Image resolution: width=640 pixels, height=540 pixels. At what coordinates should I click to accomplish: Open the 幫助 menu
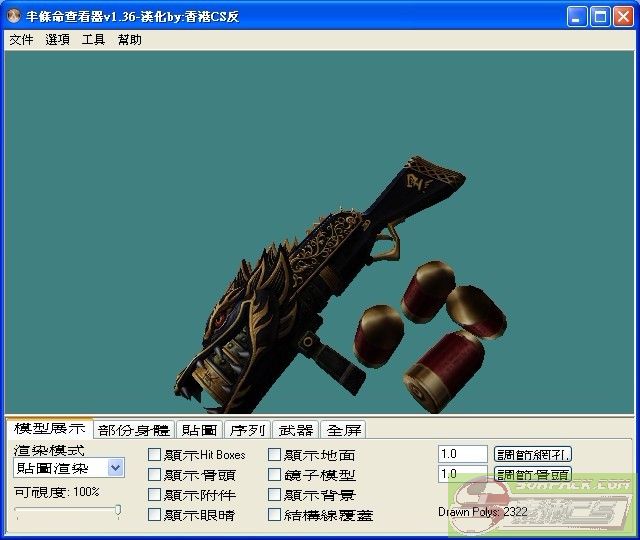click(x=129, y=40)
